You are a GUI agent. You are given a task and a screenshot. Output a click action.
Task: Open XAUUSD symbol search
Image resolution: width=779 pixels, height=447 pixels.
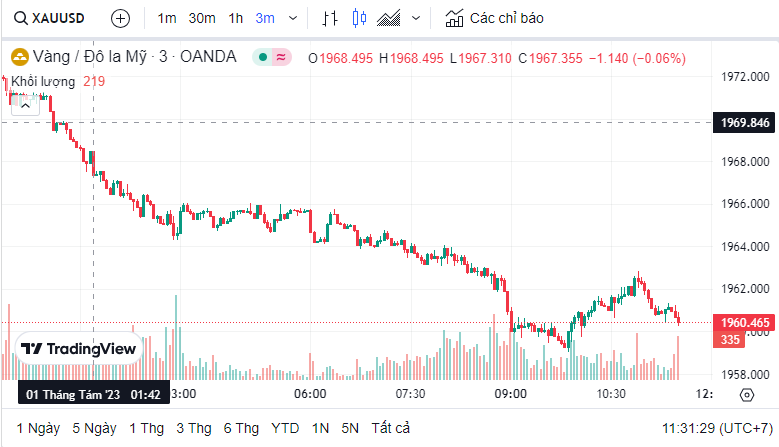click(52, 18)
